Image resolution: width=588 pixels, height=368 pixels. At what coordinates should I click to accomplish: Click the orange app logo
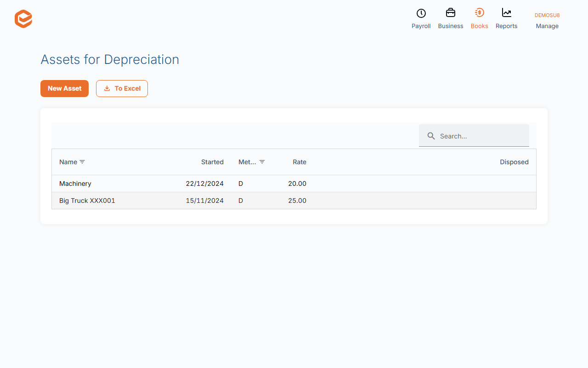click(23, 19)
